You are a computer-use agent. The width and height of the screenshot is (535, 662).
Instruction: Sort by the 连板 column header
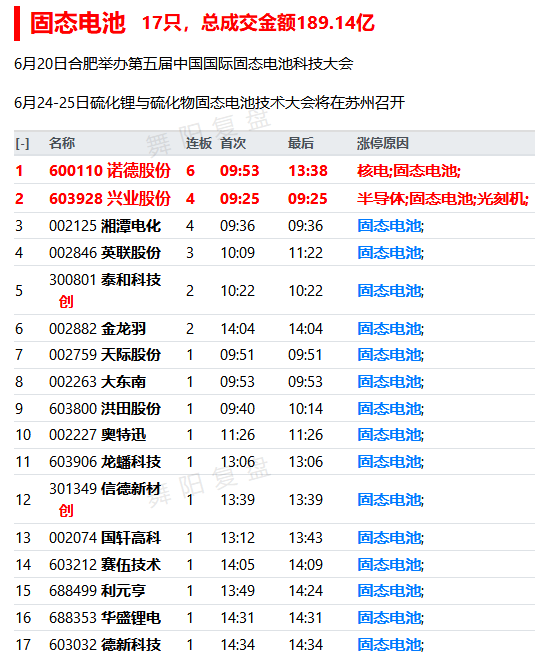[199, 143]
